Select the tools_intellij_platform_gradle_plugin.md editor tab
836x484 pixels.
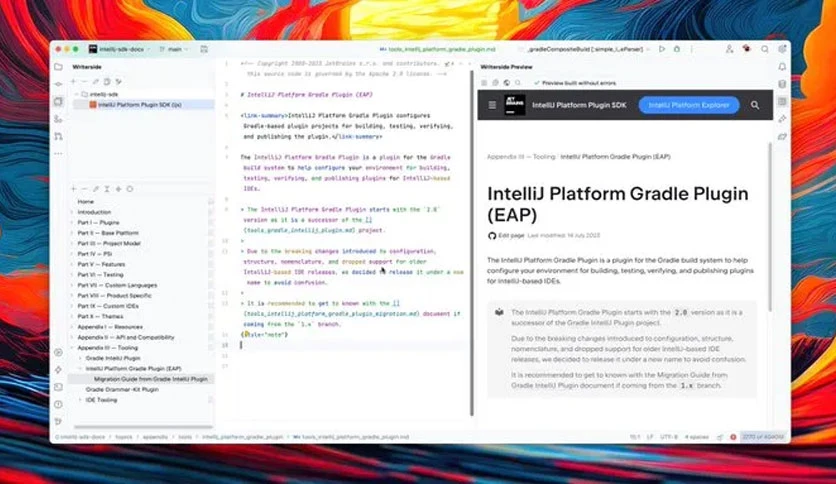coord(437,49)
